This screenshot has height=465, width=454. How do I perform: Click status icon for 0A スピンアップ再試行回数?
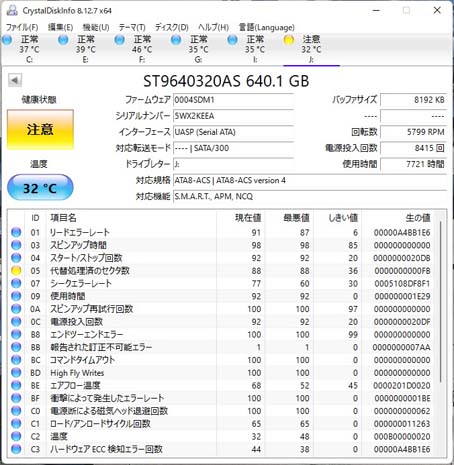[16, 309]
